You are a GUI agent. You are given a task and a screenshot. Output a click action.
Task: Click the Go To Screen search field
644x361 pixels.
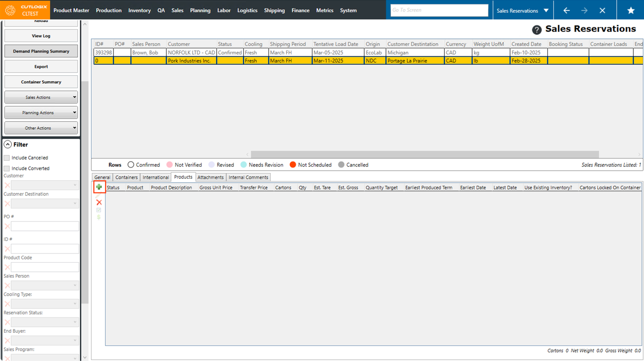[x=439, y=10]
